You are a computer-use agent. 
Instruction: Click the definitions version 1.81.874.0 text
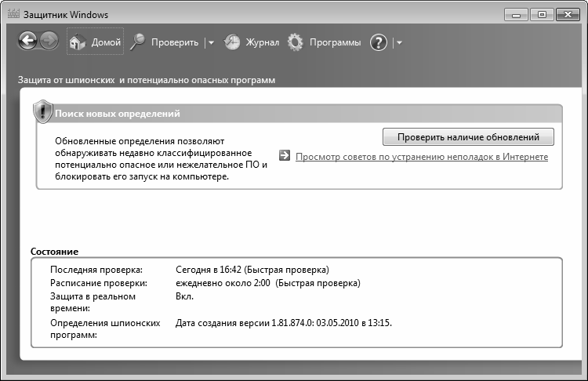tap(284, 323)
